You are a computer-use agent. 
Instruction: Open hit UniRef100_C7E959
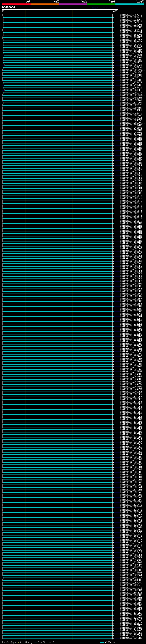point(131,371)
